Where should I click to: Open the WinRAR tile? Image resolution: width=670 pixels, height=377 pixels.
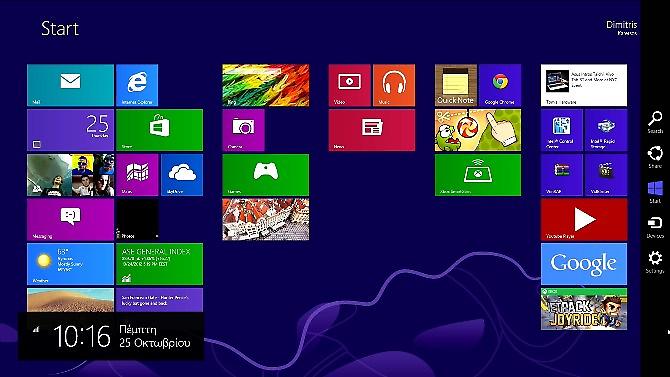[x=562, y=175]
